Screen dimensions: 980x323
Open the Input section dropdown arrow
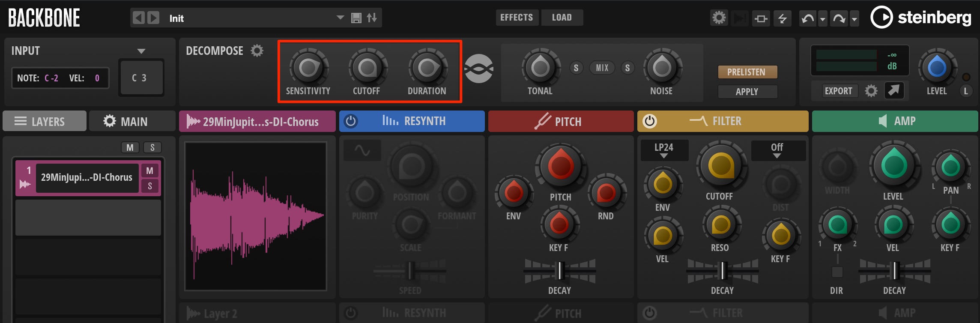pyautogui.click(x=141, y=51)
